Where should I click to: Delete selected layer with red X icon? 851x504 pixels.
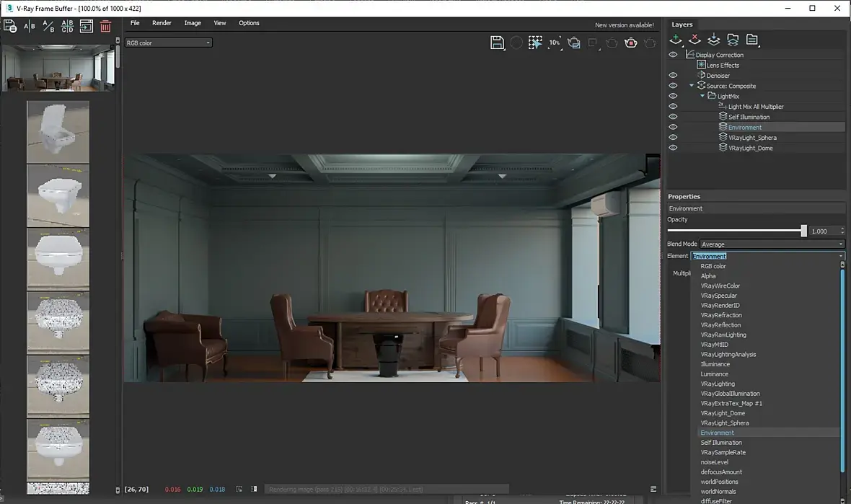click(695, 39)
